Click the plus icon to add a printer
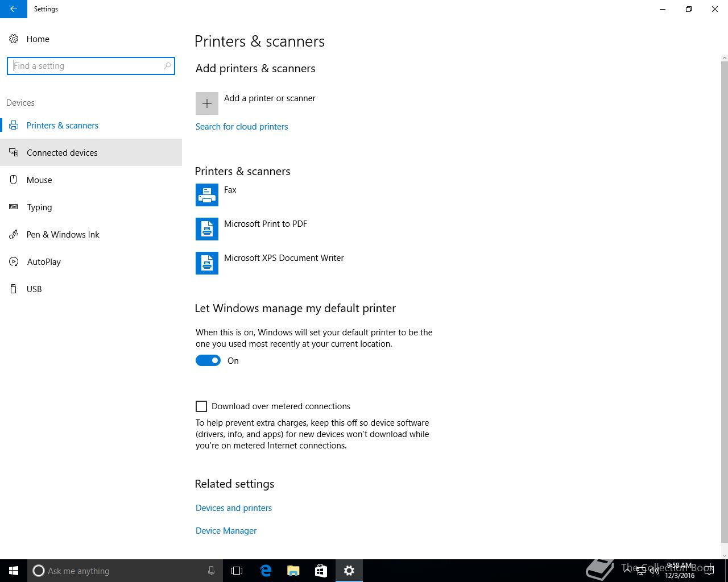The width and height of the screenshot is (728, 582). 207,103
